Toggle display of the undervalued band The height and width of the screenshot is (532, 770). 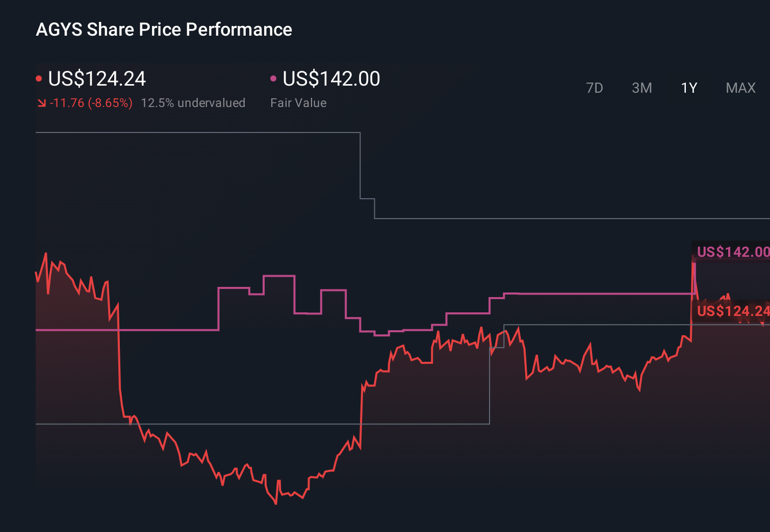[x=194, y=102]
